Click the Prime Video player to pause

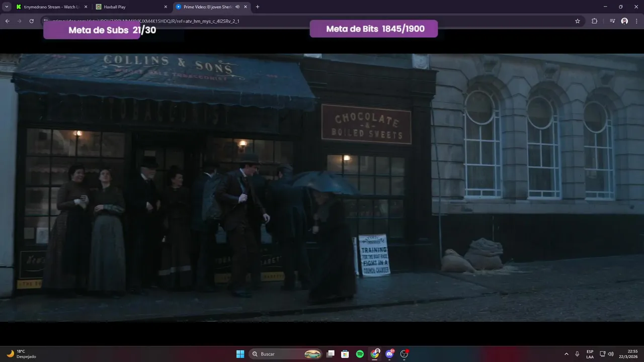322,187
